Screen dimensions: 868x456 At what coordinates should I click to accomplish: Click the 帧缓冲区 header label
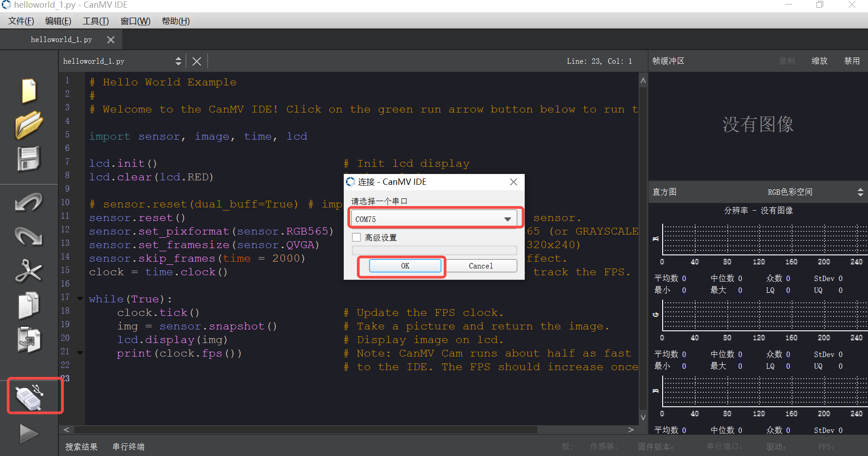[668, 61]
